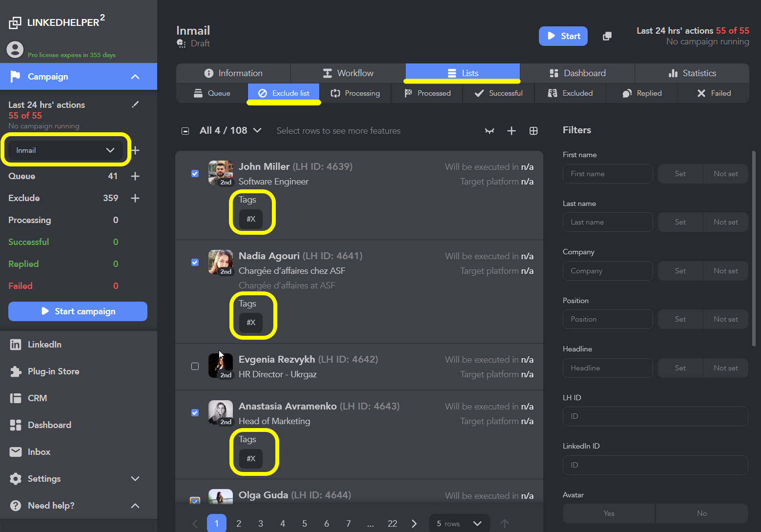The height and width of the screenshot is (532, 761).
Task: Expand the Settings section chevron
Action: 135,479
